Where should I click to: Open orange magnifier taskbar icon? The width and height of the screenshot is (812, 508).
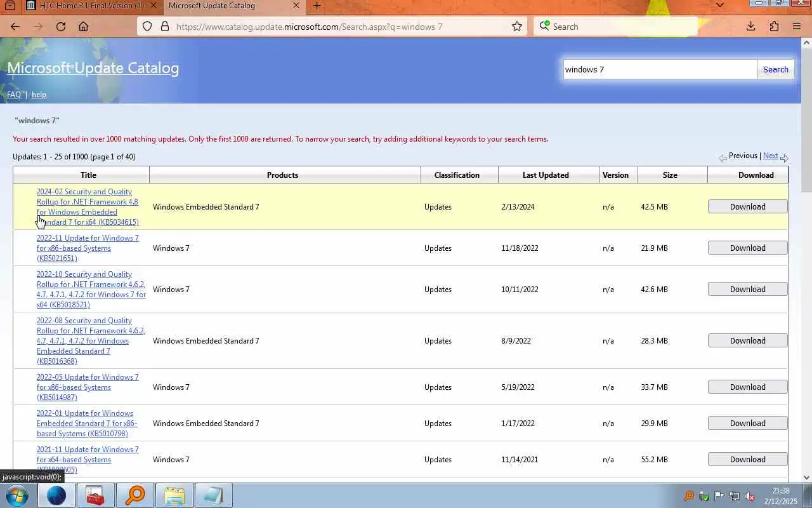[134, 495]
